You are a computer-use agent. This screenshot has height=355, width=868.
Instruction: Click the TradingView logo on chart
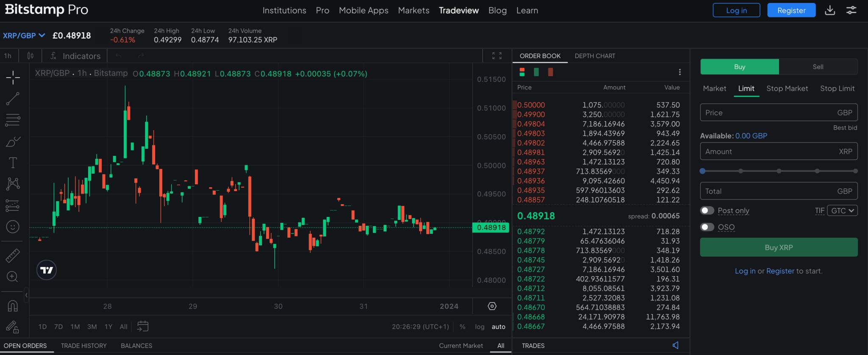47,270
